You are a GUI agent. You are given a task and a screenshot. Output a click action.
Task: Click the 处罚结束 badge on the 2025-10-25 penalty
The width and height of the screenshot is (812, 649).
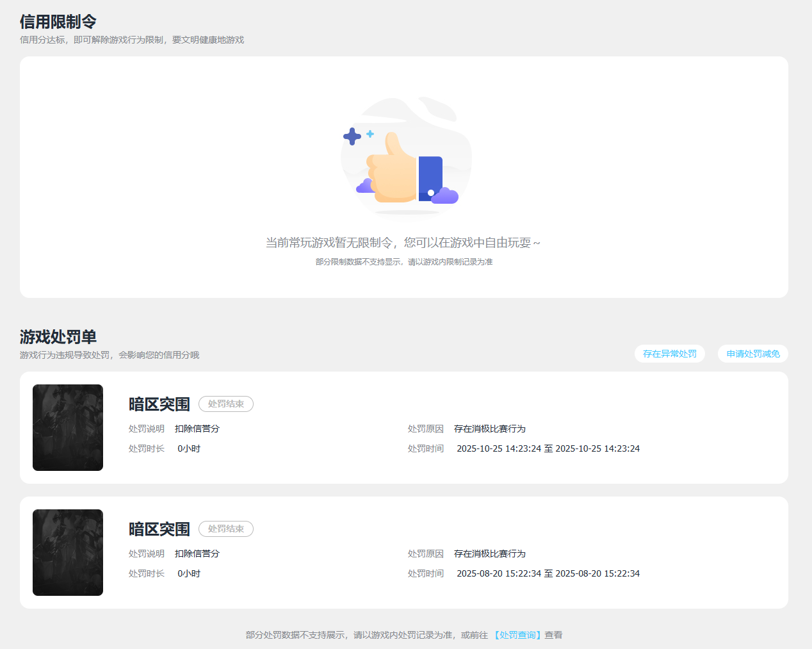point(226,404)
